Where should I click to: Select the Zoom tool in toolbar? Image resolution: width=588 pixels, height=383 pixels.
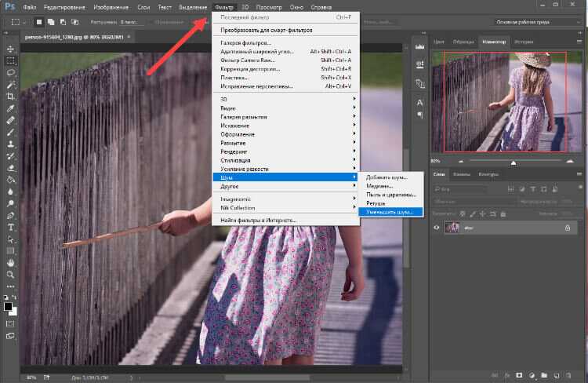point(10,275)
